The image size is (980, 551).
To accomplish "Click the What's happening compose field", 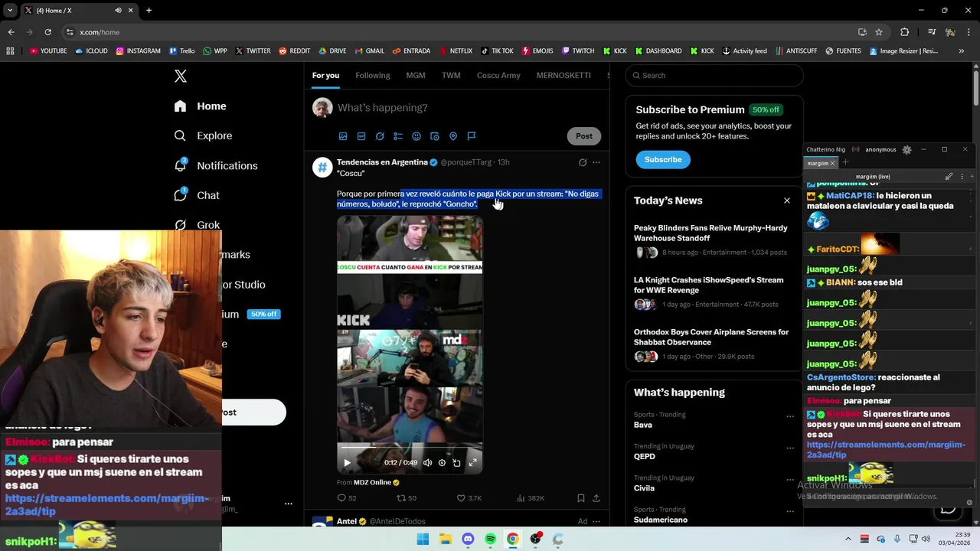I will point(467,108).
